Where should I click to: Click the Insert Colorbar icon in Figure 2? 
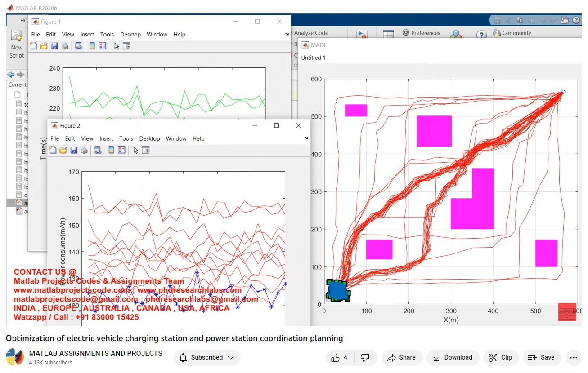[111, 150]
